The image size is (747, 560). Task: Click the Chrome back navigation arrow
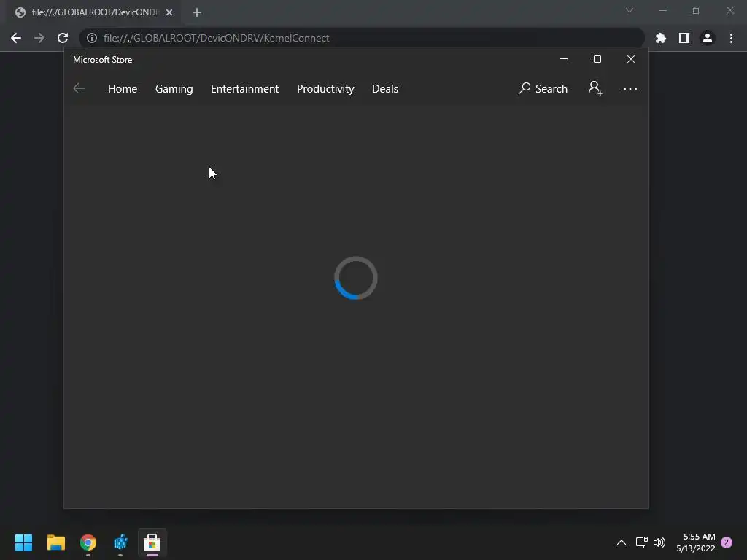point(16,38)
